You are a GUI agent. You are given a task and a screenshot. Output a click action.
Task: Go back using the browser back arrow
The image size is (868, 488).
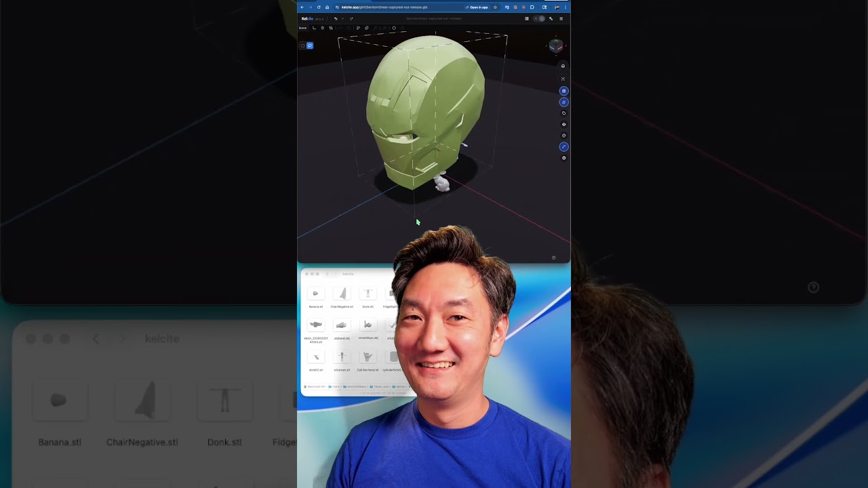click(x=302, y=7)
